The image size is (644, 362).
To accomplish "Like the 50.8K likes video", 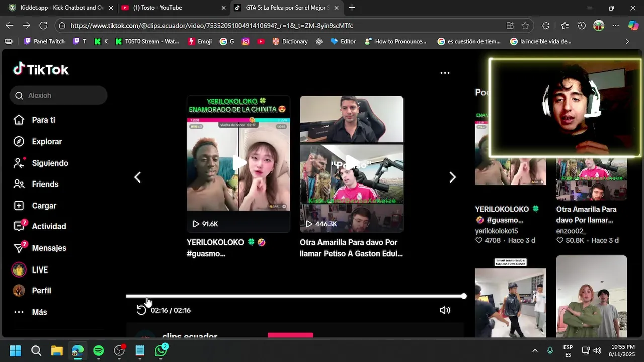I will pos(560,241).
